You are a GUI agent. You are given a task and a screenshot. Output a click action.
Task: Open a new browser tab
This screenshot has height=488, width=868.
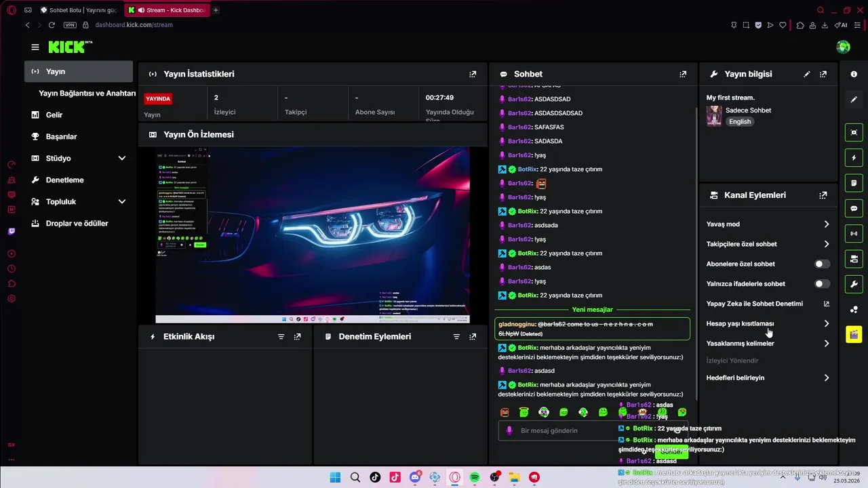[216, 10]
